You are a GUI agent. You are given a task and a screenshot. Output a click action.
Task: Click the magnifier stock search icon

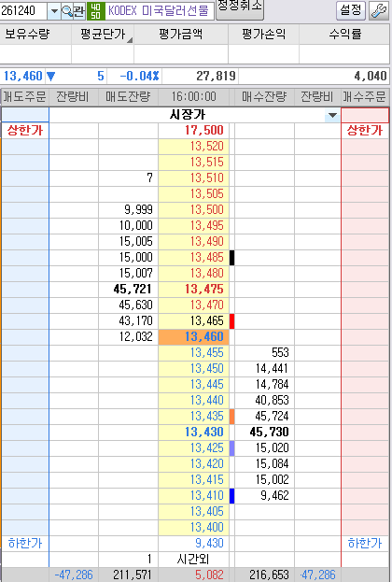point(67,11)
